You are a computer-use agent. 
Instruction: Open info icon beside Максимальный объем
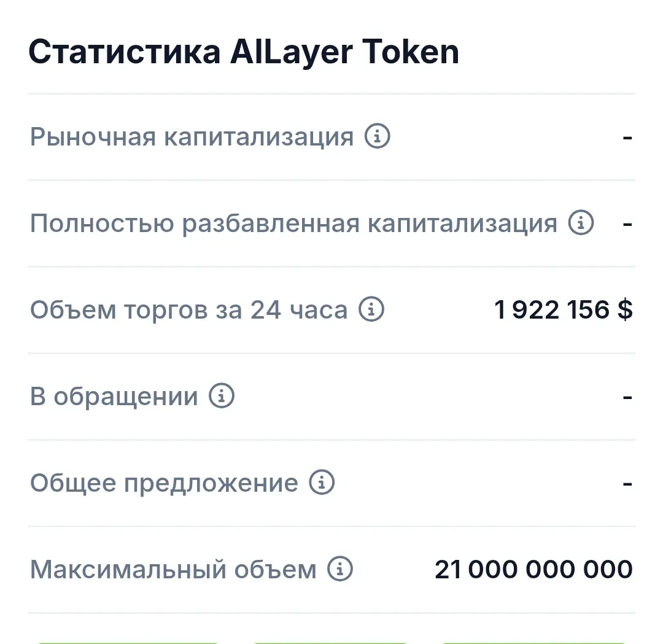[340, 568]
